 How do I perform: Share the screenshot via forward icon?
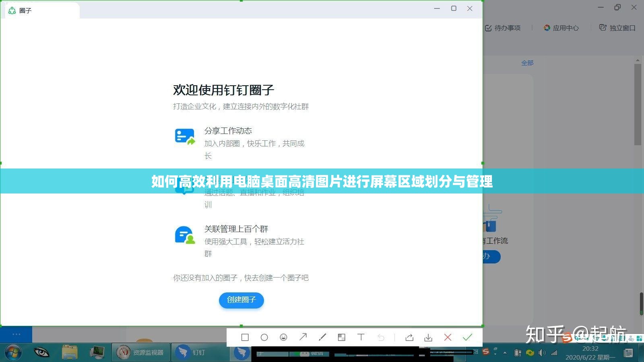coord(409,337)
